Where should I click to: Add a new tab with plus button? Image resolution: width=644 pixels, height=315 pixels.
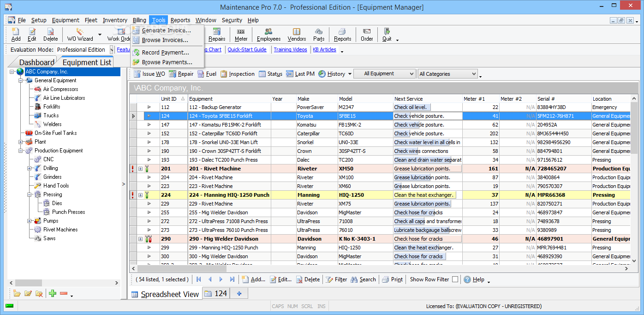tap(239, 293)
